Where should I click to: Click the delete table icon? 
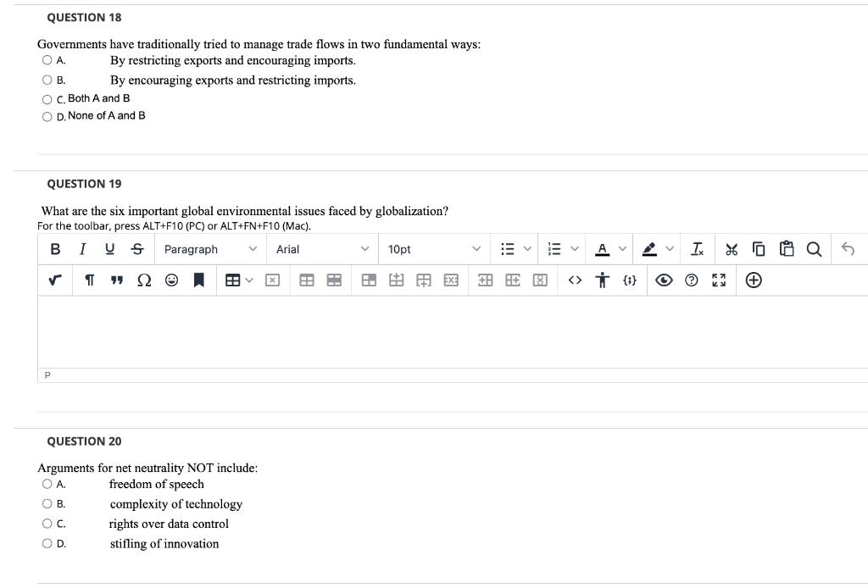click(x=272, y=280)
